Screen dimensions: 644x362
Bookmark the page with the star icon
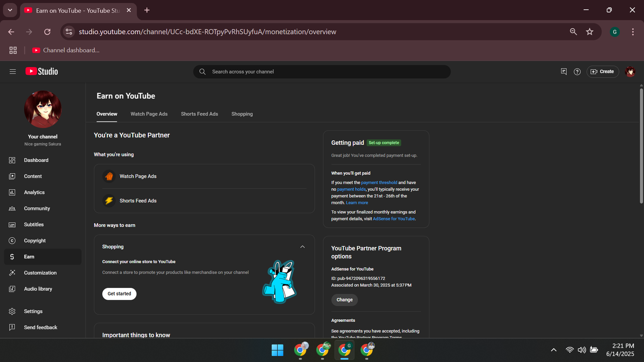tap(590, 32)
